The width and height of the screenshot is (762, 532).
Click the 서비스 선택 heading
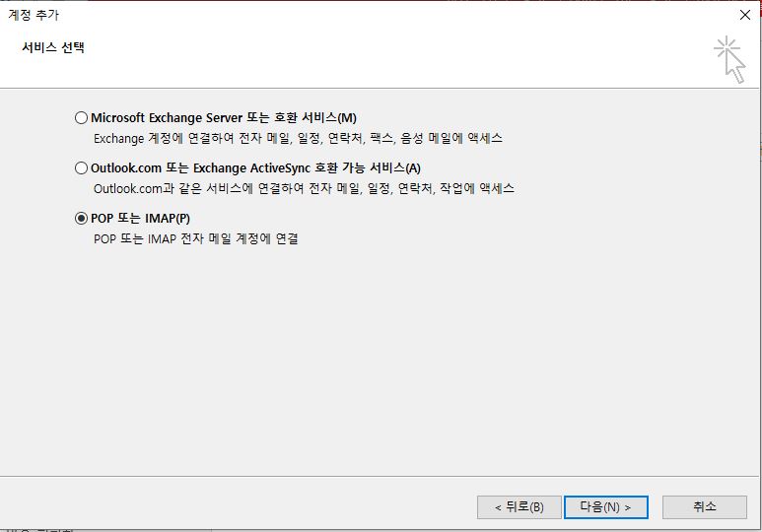click(53, 47)
